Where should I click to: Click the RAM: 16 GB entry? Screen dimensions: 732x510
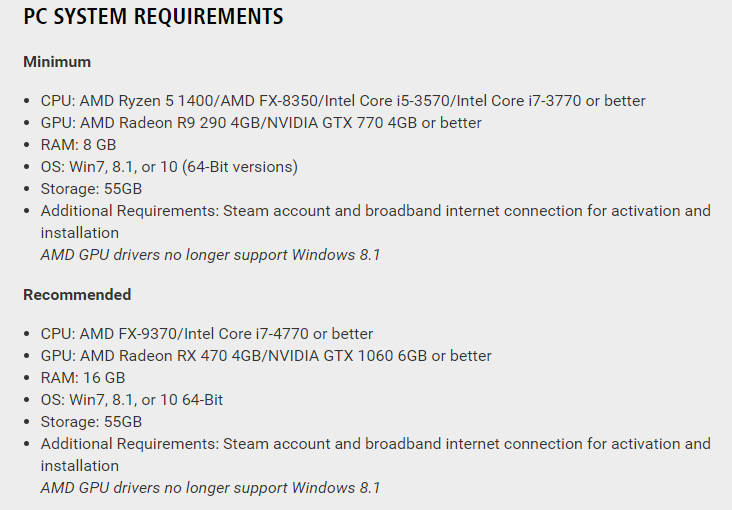coord(83,378)
